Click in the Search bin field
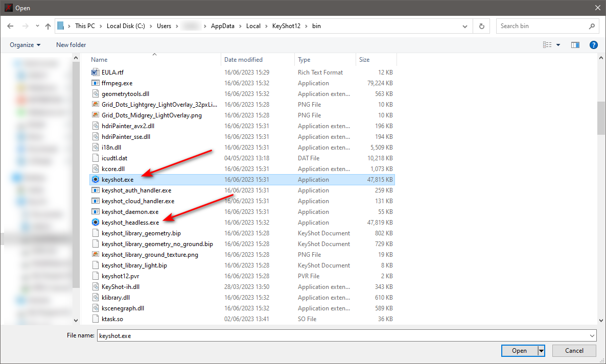The height and width of the screenshot is (364, 606). coord(541,26)
